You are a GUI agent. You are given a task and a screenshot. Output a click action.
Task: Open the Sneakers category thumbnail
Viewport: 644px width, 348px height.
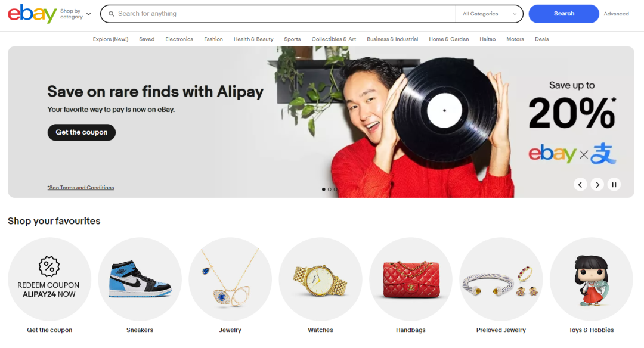point(140,279)
